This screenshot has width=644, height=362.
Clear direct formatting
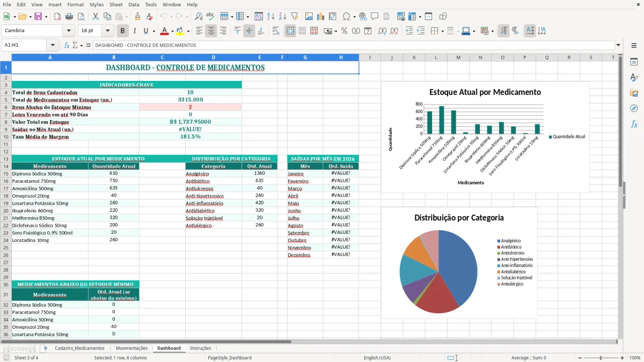pos(149,17)
